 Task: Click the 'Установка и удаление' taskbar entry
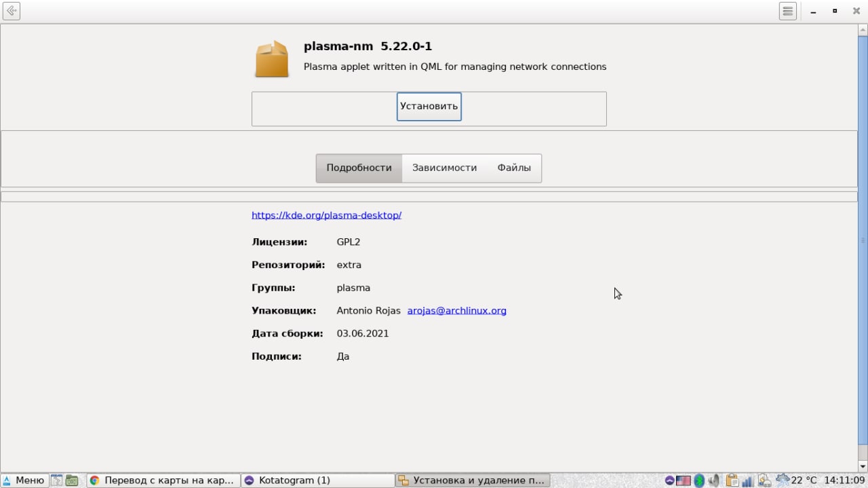pyautogui.click(x=472, y=481)
